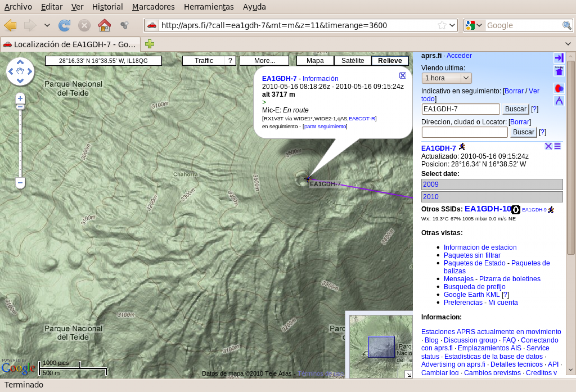Click the Google search input field
This screenshot has height=392, width=576.
[523, 25]
